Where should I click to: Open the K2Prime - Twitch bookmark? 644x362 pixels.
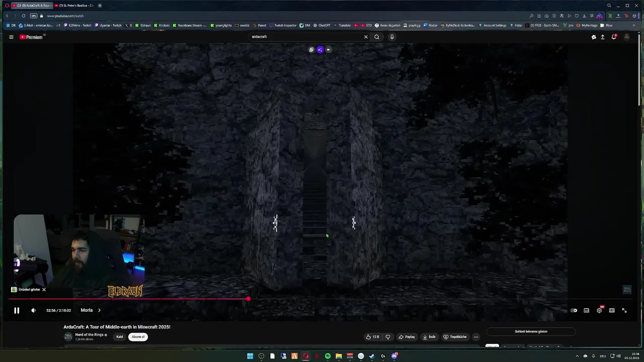point(77,25)
